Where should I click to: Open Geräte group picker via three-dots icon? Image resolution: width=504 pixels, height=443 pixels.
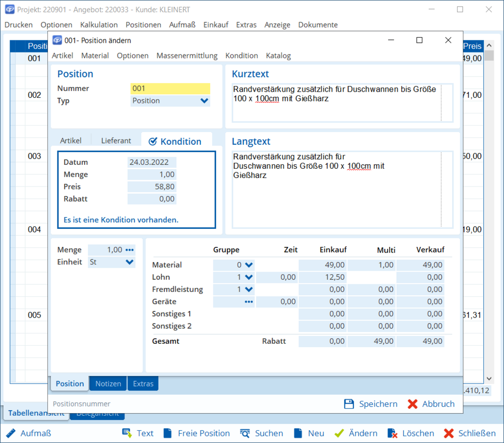point(249,301)
